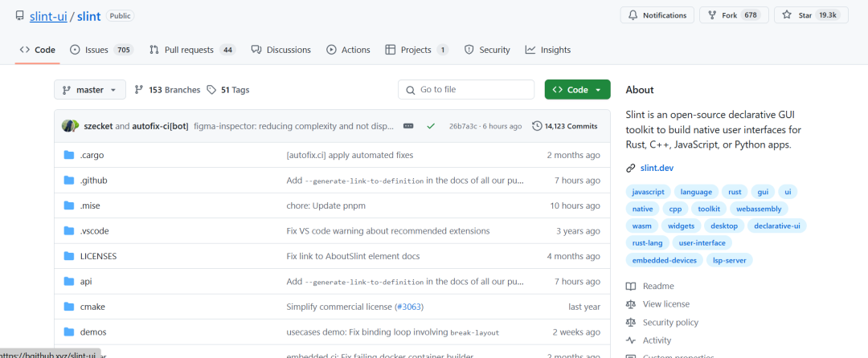Click the commit history clock icon

(537, 126)
